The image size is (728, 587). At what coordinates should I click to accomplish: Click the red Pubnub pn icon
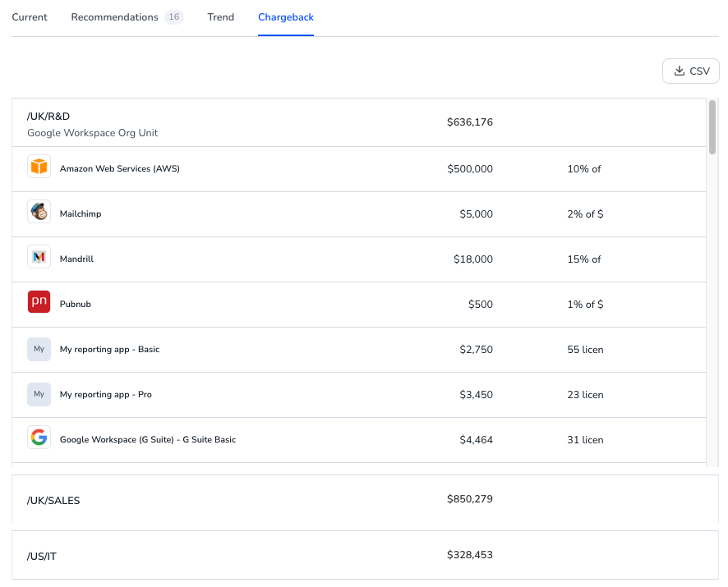(39, 301)
